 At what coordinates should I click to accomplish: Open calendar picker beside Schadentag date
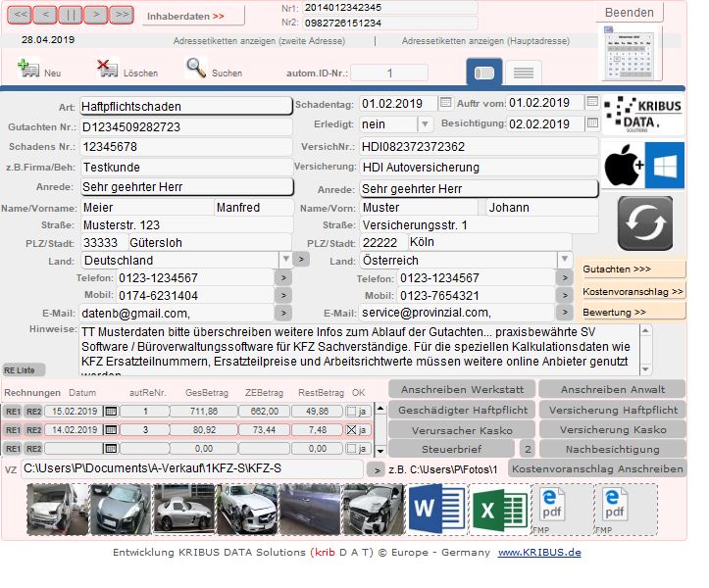[445, 103]
